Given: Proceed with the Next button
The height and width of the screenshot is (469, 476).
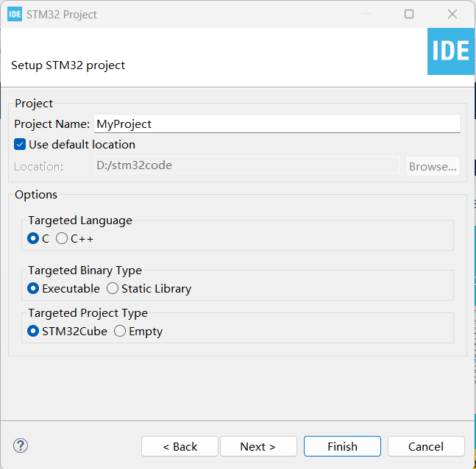Looking at the screenshot, I should point(258,446).
